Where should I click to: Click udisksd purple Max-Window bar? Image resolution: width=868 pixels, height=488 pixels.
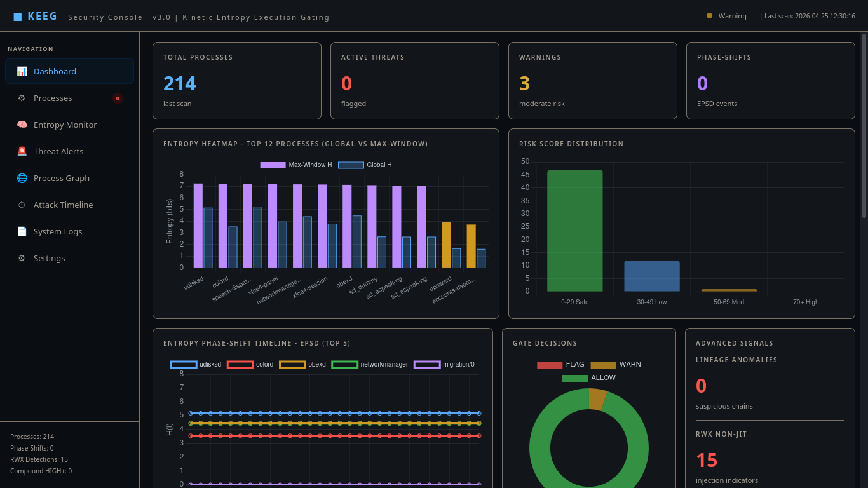point(198,226)
